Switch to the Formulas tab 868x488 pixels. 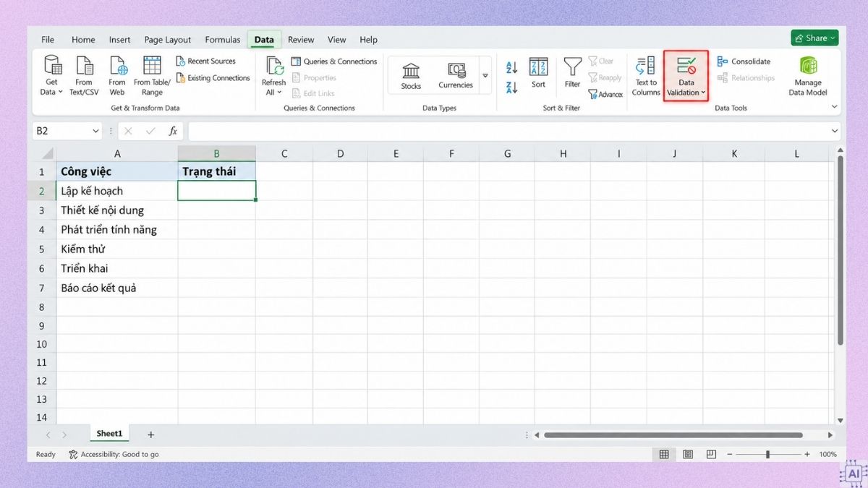coord(223,40)
